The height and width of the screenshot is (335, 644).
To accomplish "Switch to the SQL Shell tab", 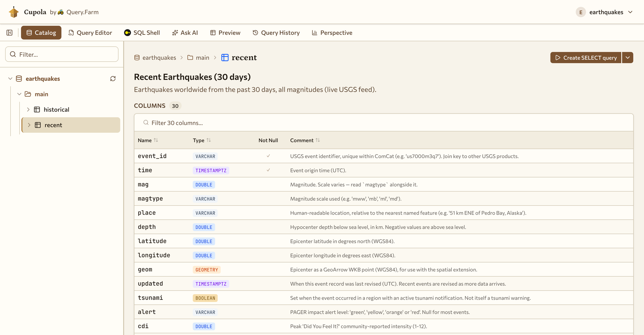I will tap(142, 33).
